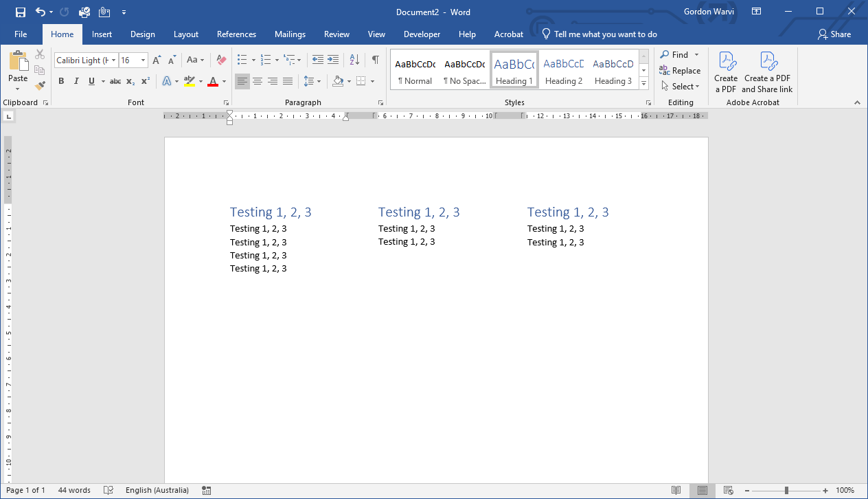Click the Replace button
The image size is (868, 499).
[x=680, y=70]
